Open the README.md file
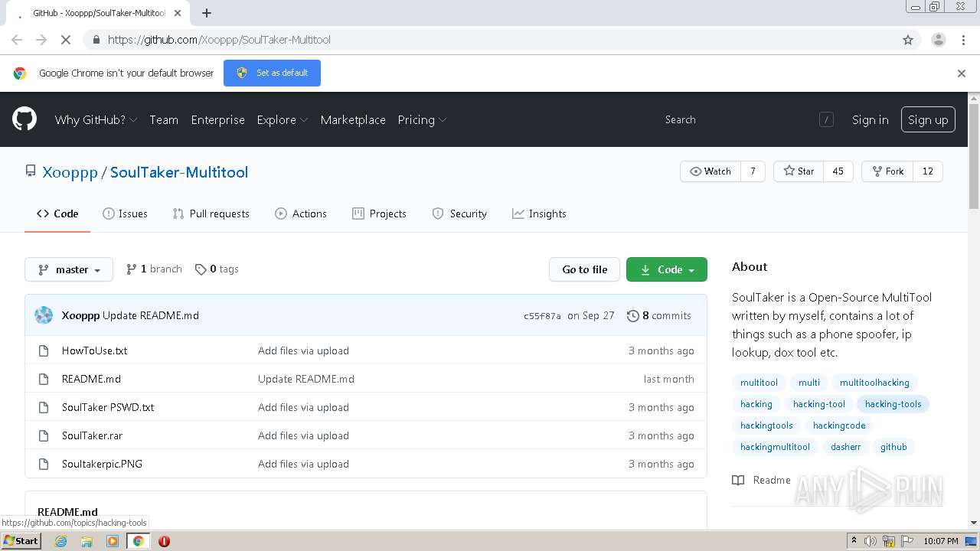Image resolution: width=980 pixels, height=551 pixels. pos(91,379)
